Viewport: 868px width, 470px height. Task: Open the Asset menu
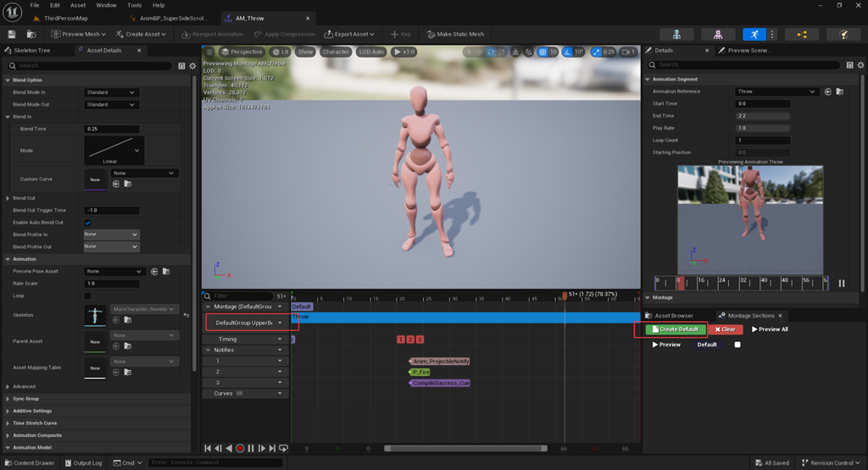78,5
